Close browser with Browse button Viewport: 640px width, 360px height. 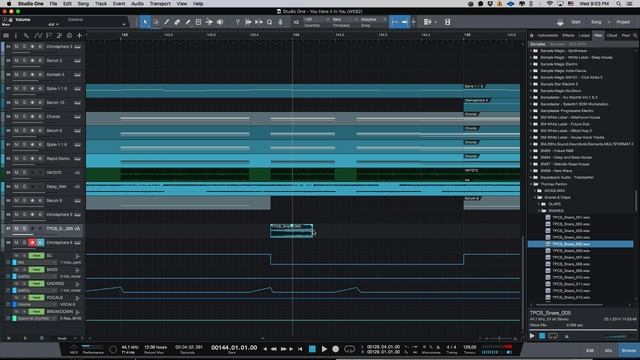click(629, 350)
